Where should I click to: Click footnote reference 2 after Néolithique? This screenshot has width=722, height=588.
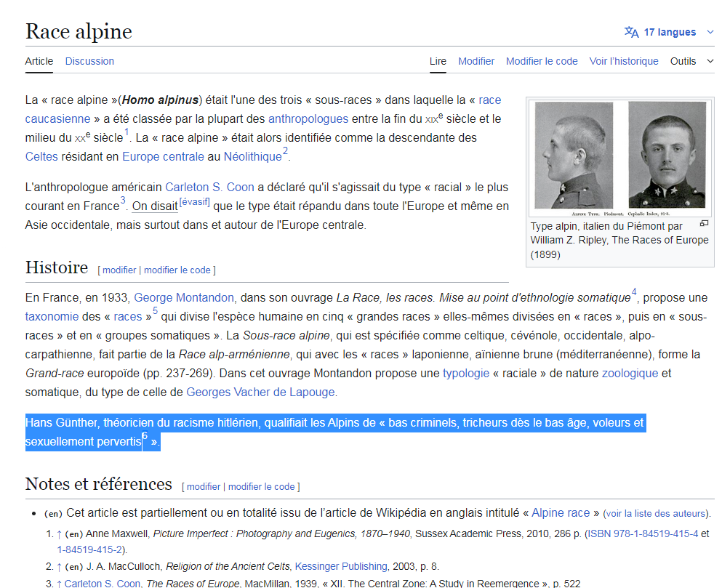point(285,151)
